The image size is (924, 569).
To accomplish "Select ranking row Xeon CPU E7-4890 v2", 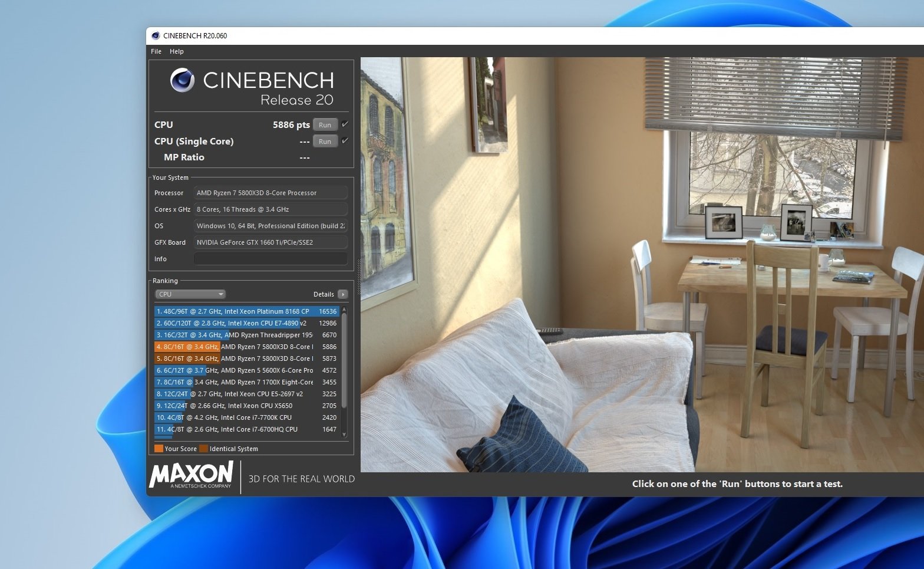I will (246, 323).
